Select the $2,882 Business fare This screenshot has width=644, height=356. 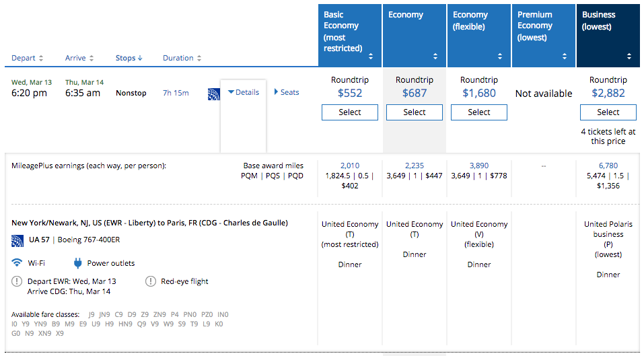(608, 112)
